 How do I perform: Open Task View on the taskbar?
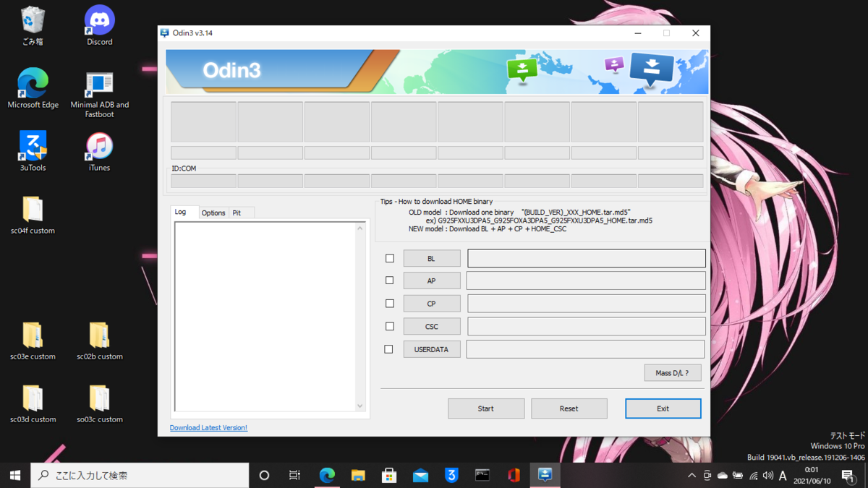point(295,475)
